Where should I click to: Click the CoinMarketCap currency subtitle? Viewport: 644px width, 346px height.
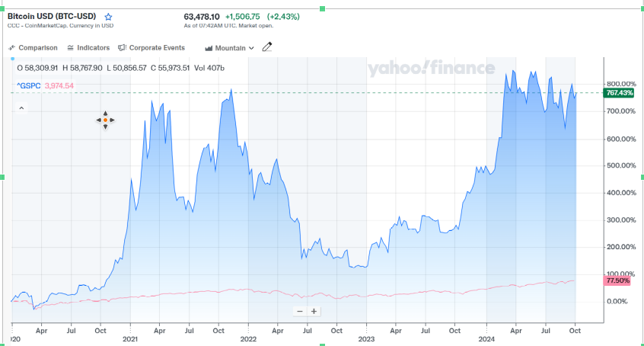coord(60,25)
